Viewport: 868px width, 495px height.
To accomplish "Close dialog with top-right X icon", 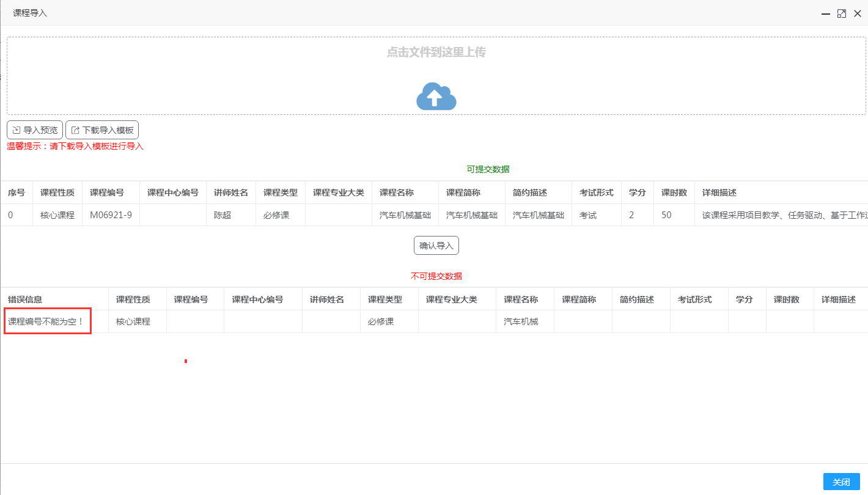I will (x=858, y=13).
